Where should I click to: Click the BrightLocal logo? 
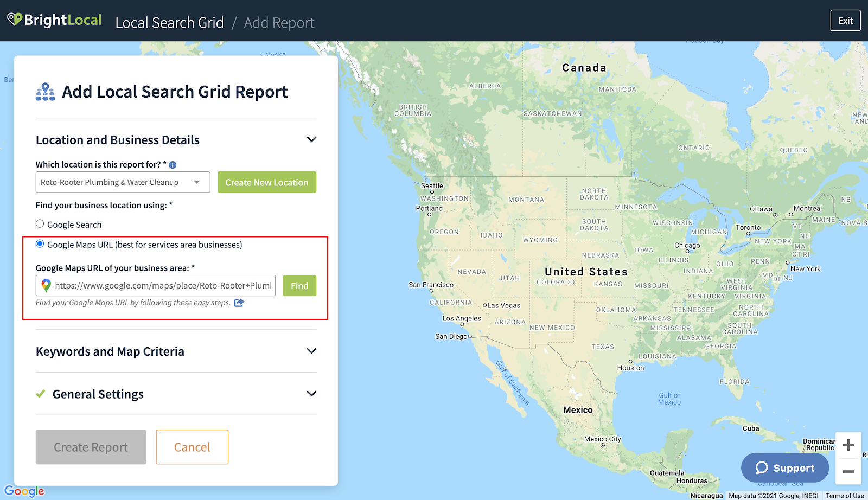click(x=54, y=20)
